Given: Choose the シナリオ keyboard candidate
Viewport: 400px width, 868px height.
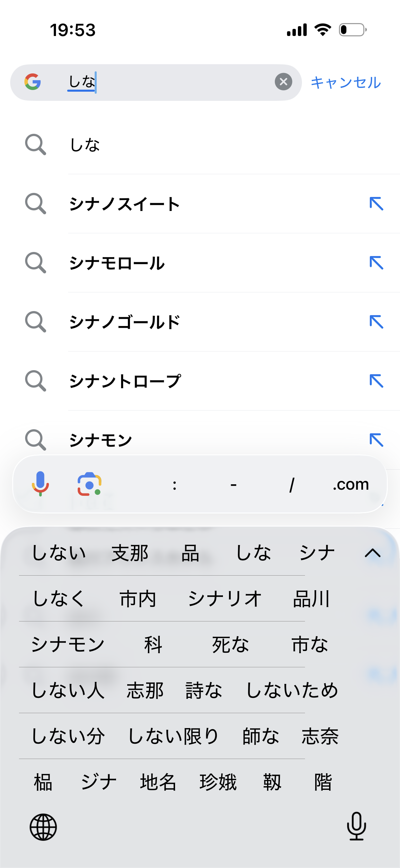Looking at the screenshot, I should [225, 599].
